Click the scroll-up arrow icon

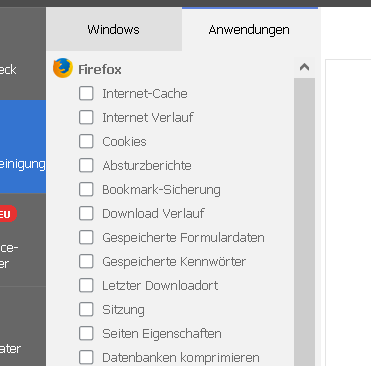304,68
